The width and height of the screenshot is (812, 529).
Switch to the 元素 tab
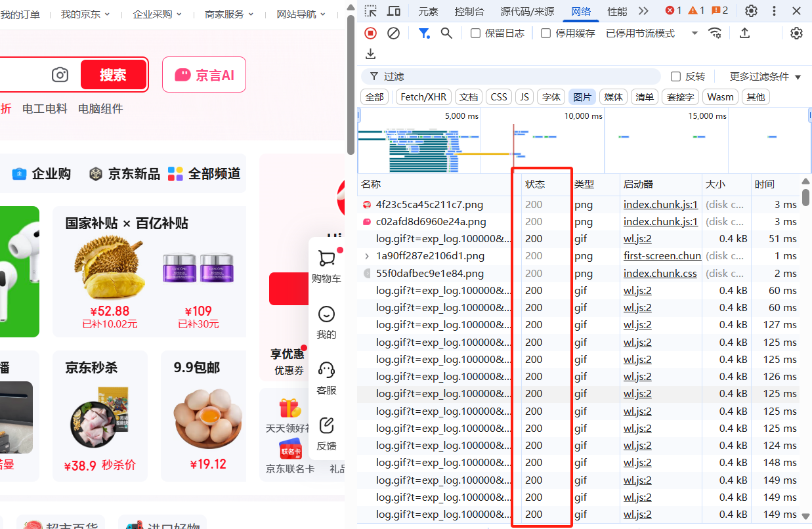(428, 11)
